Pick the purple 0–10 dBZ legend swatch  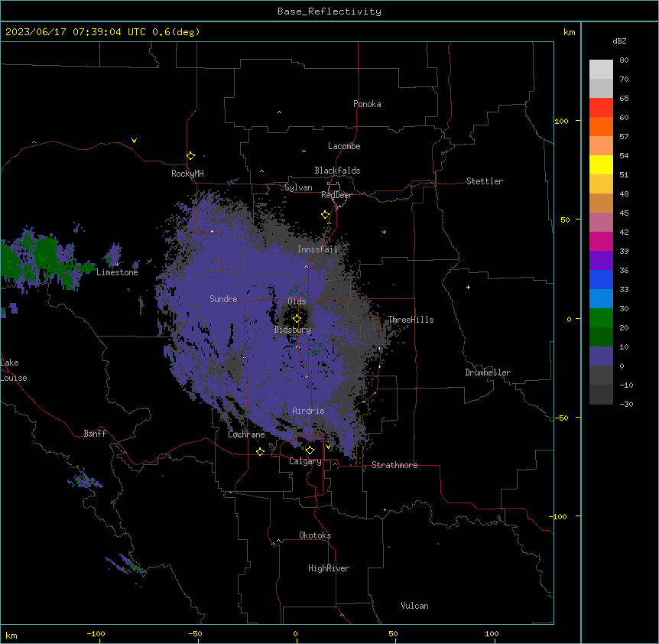(x=601, y=356)
